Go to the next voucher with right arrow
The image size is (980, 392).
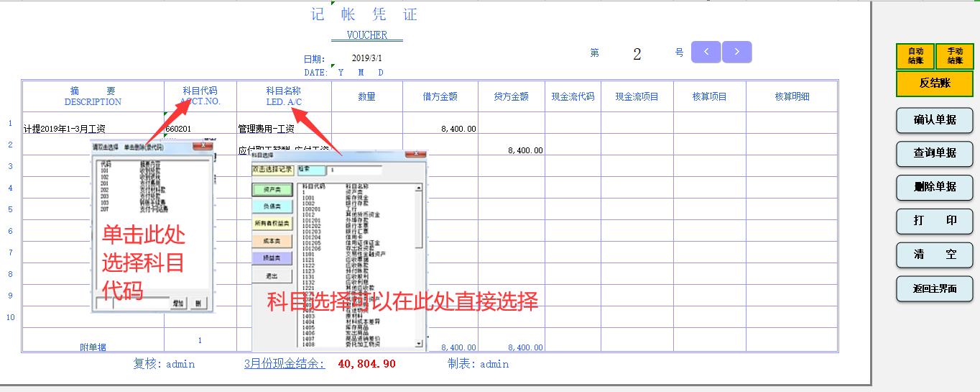click(736, 52)
